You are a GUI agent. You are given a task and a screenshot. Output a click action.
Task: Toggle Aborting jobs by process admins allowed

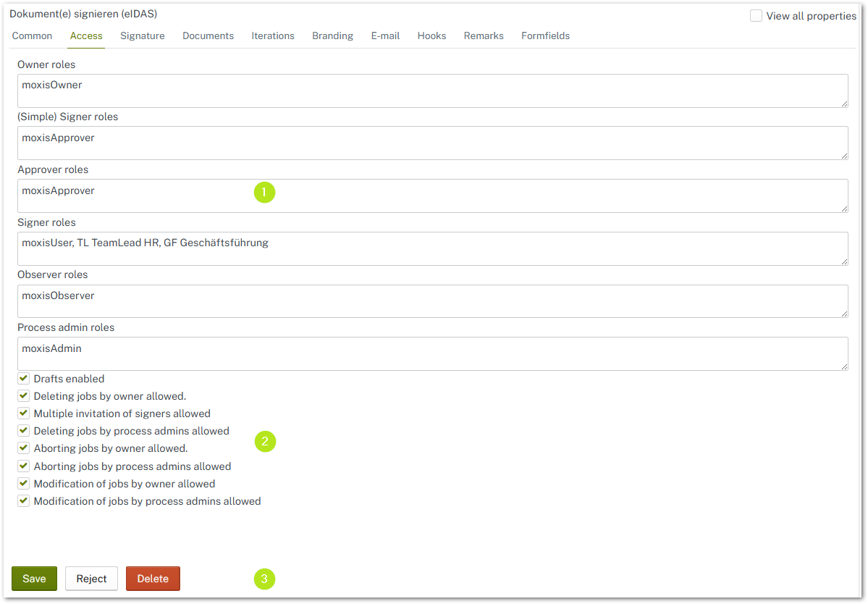23,466
